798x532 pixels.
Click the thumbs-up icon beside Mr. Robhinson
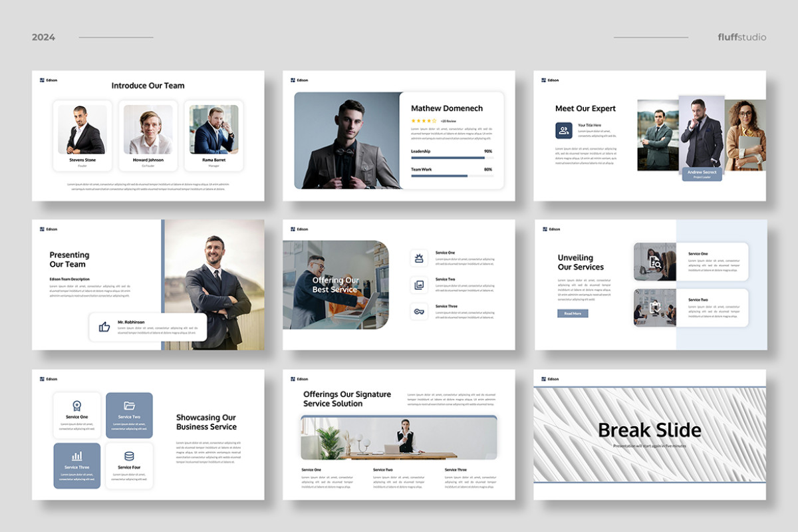pos(104,325)
